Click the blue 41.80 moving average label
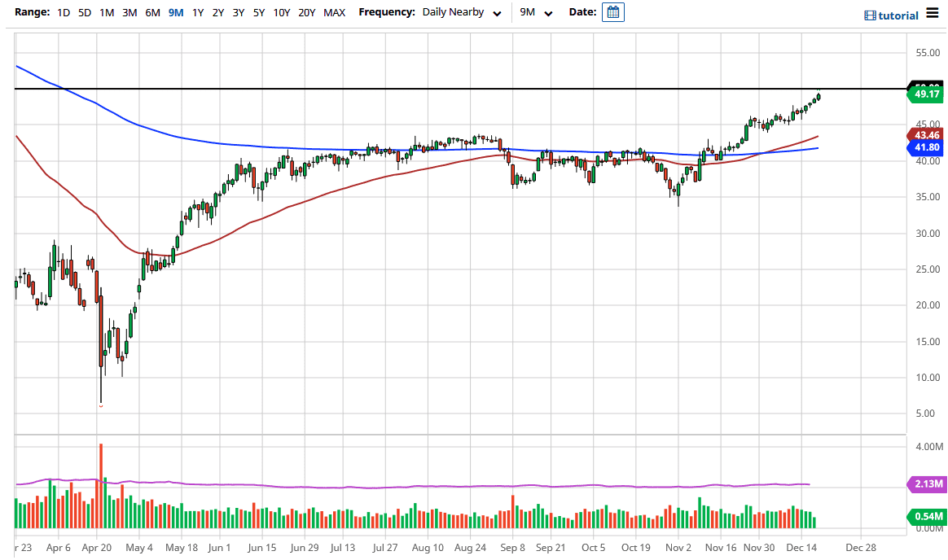 [925, 147]
